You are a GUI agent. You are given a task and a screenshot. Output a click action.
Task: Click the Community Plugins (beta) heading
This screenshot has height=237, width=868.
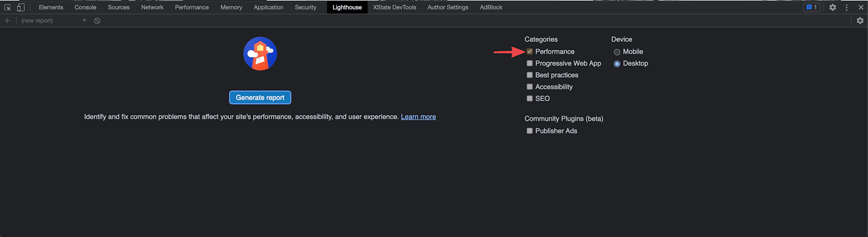[x=564, y=118]
